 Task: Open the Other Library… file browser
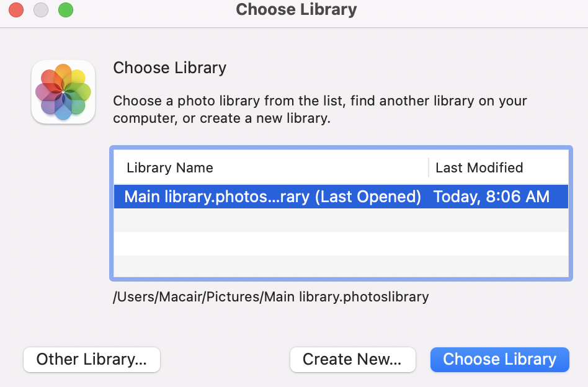pos(92,359)
